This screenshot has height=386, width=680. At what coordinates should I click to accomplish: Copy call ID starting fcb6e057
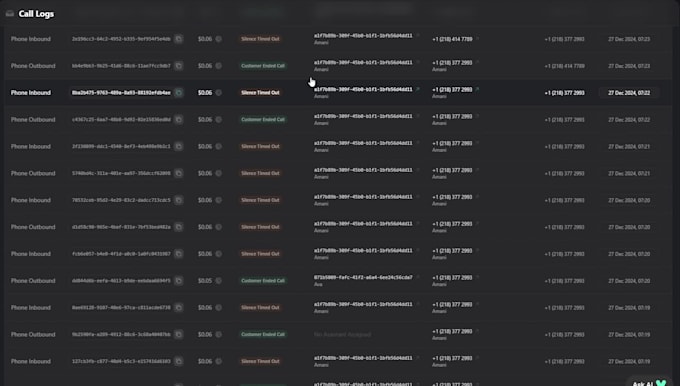pyautogui.click(x=178, y=254)
